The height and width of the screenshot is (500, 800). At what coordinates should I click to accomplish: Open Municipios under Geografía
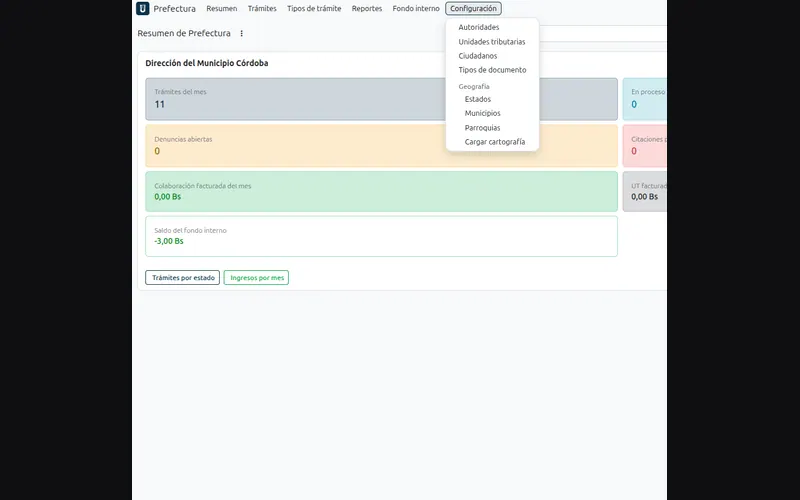(482, 113)
